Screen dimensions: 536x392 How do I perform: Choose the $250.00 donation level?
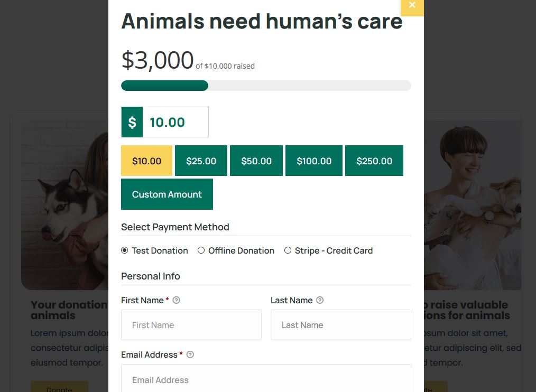tap(374, 161)
